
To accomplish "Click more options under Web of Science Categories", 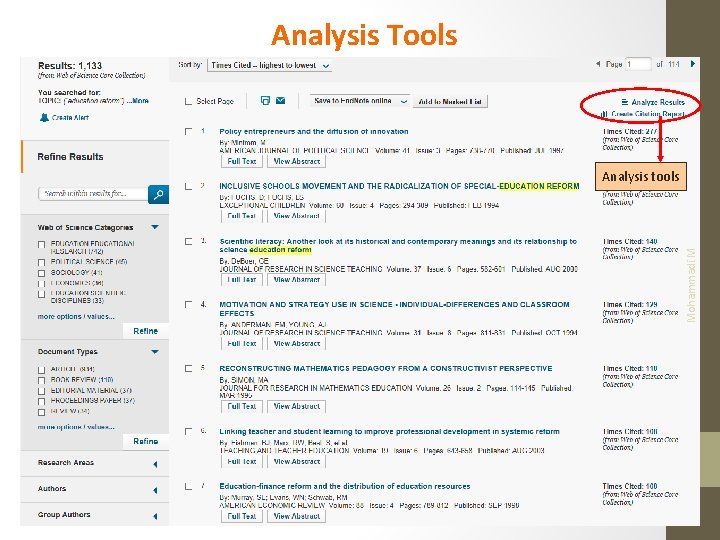I will [76, 316].
